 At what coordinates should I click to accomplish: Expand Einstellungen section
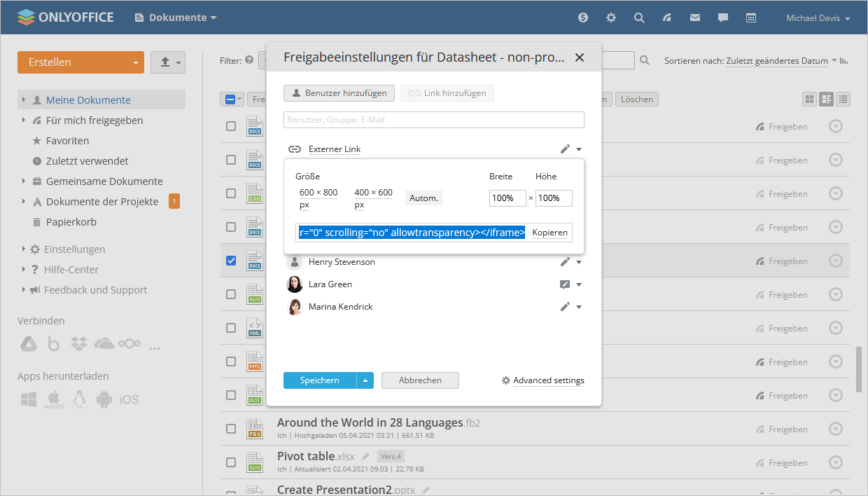tap(23, 249)
